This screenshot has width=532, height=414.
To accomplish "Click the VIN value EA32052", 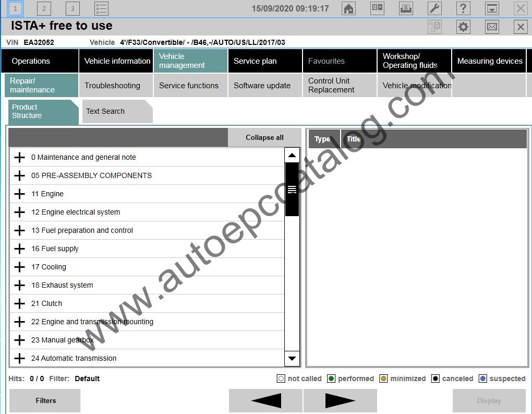I will (x=39, y=42).
